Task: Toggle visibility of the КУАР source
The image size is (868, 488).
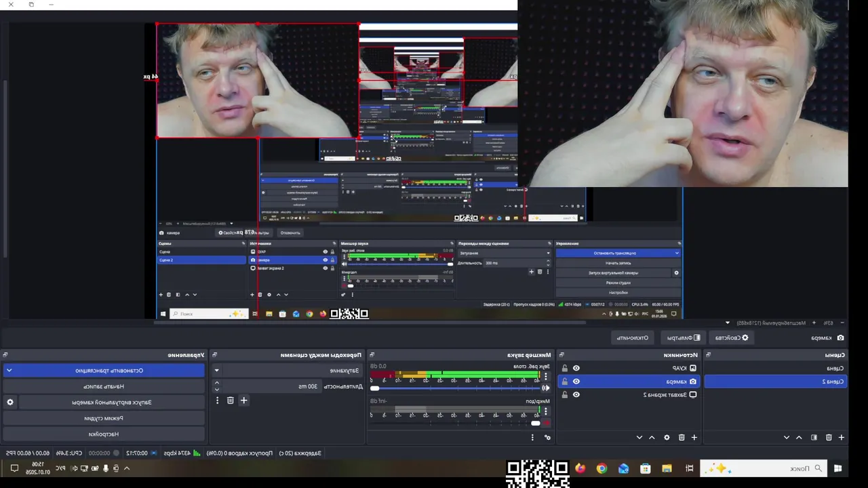Action: [x=576, y=368]
